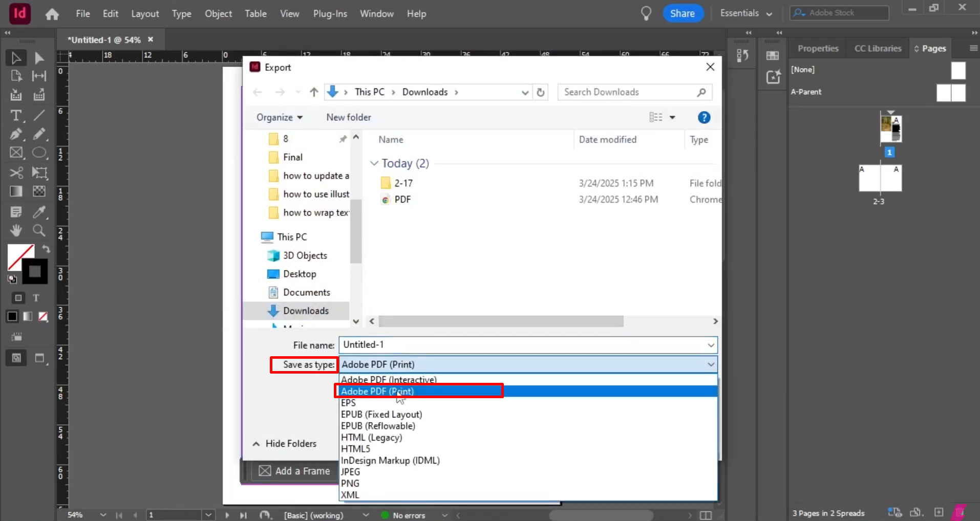The width and height of the screenshot is (980, 521).
Task: Select the Scissors tool
Action: (16, 172)
